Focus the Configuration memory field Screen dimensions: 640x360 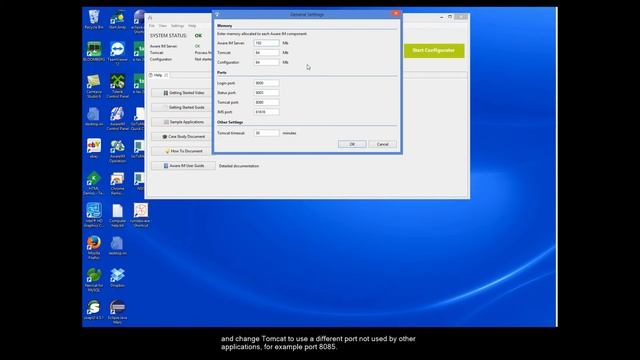point(267,62)
